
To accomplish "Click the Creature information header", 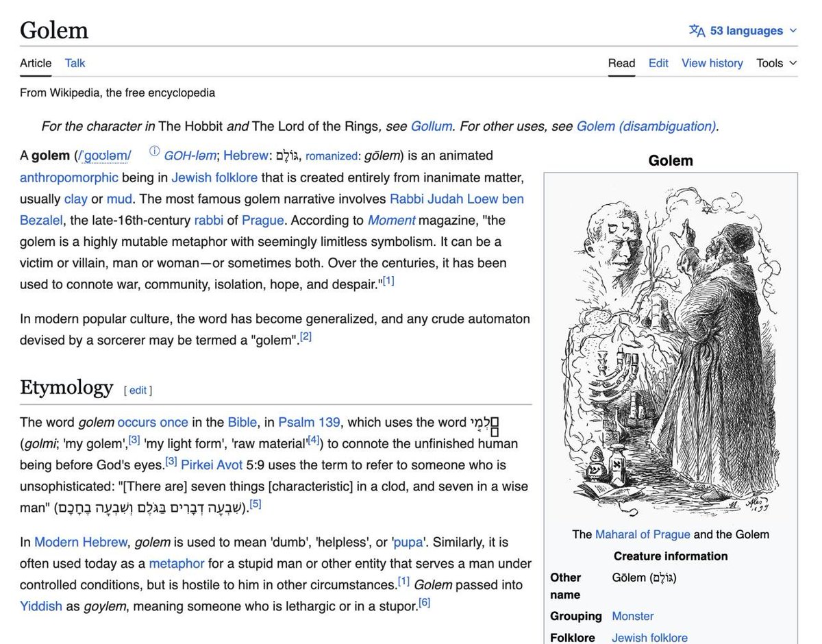I will 671,556.
